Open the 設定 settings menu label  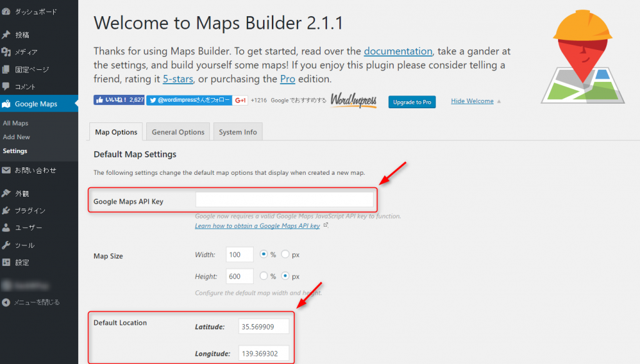(22, 262)
